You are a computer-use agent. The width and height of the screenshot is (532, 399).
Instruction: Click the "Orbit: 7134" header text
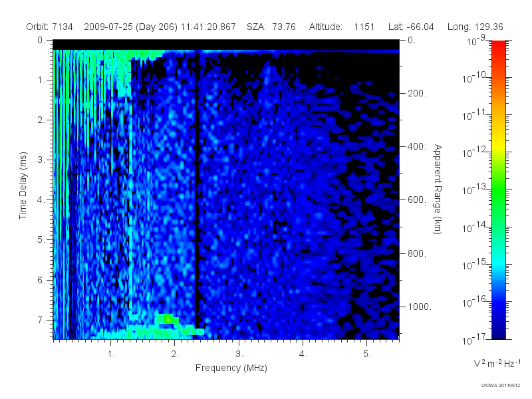[x=49, y=27]
